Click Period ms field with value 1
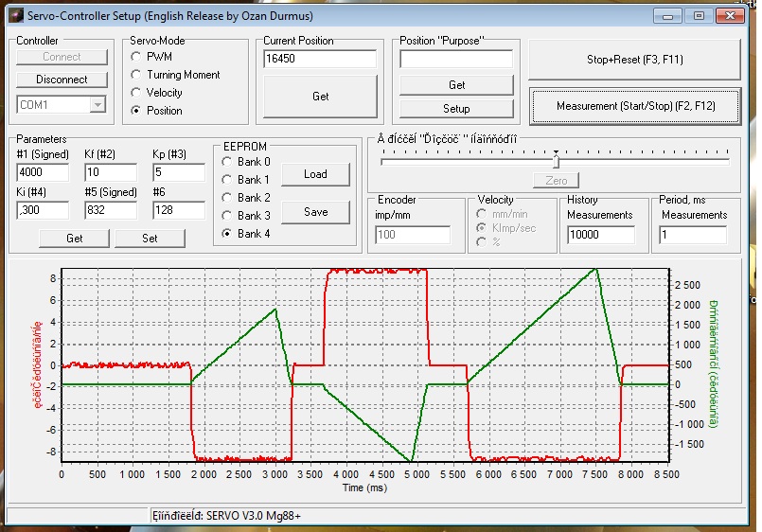The height and width of the screenshot is (532, 762). point(693,235)
